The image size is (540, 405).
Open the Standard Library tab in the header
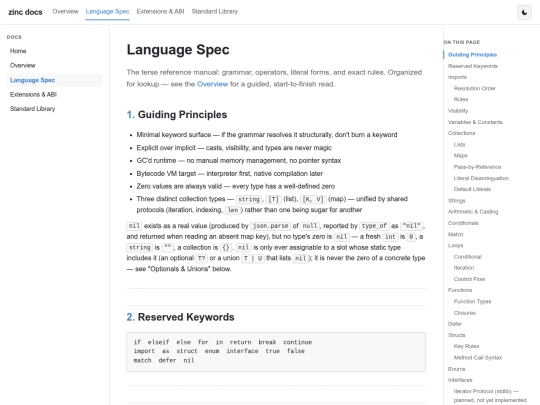(x=215, y=11)
